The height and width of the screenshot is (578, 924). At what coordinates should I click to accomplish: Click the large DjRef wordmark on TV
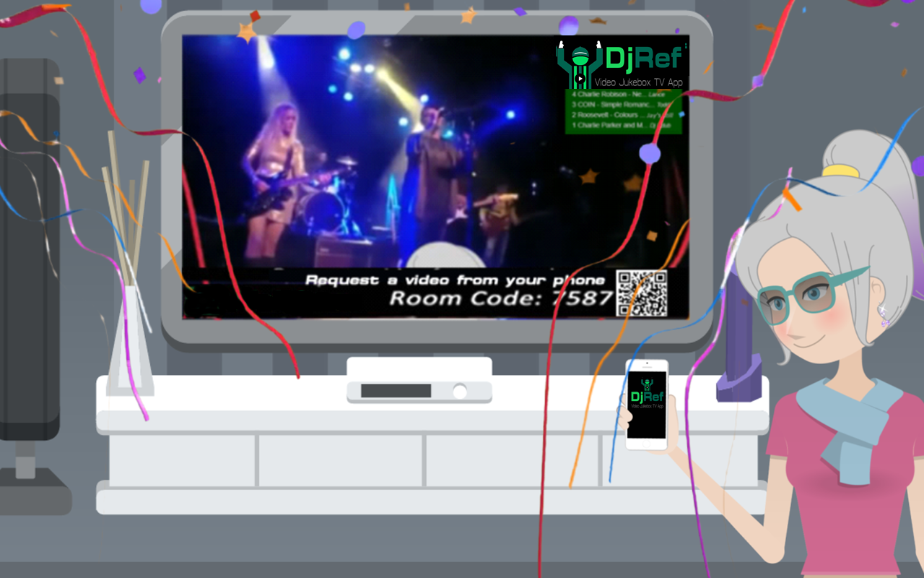tap(645, 58)
